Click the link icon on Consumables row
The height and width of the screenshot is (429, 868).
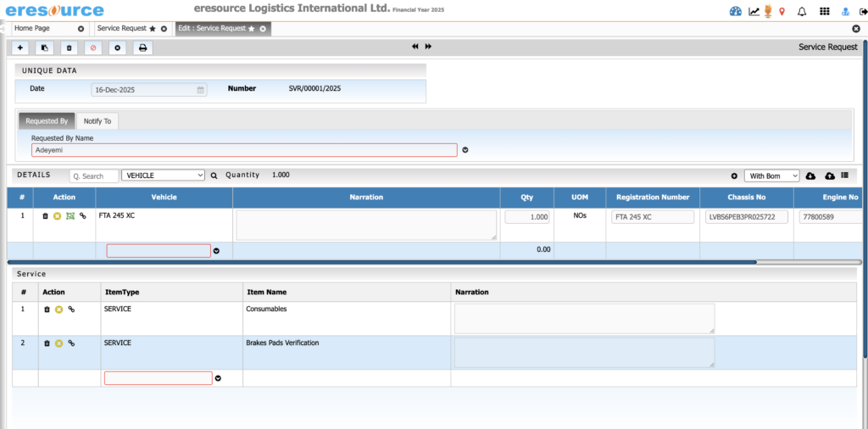(71, 309)
